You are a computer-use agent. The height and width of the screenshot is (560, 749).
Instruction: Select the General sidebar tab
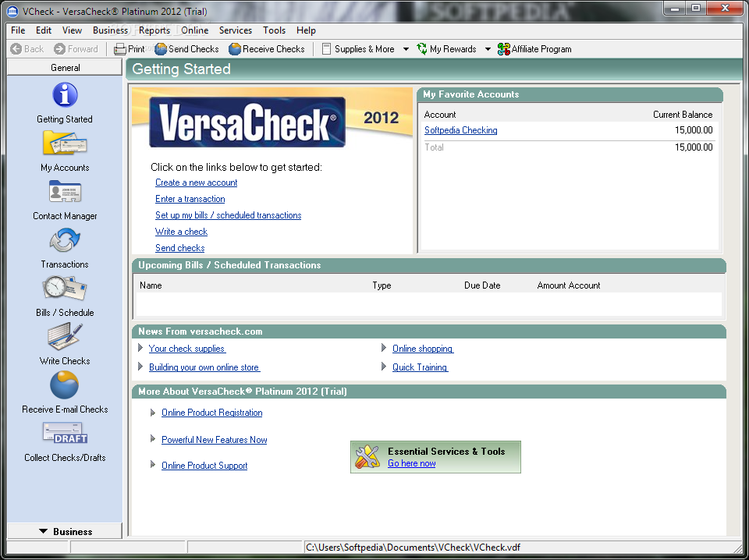(65, 67)
